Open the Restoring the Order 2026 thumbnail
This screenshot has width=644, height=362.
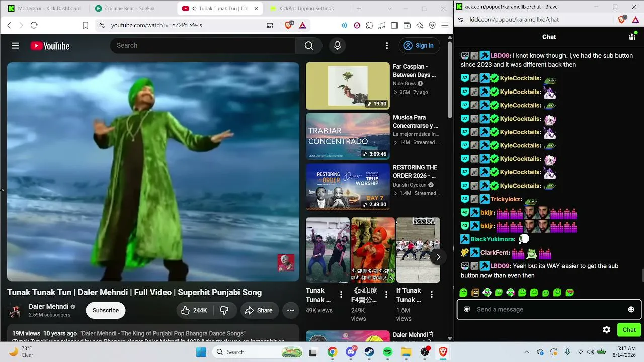[x=348, y=187]
